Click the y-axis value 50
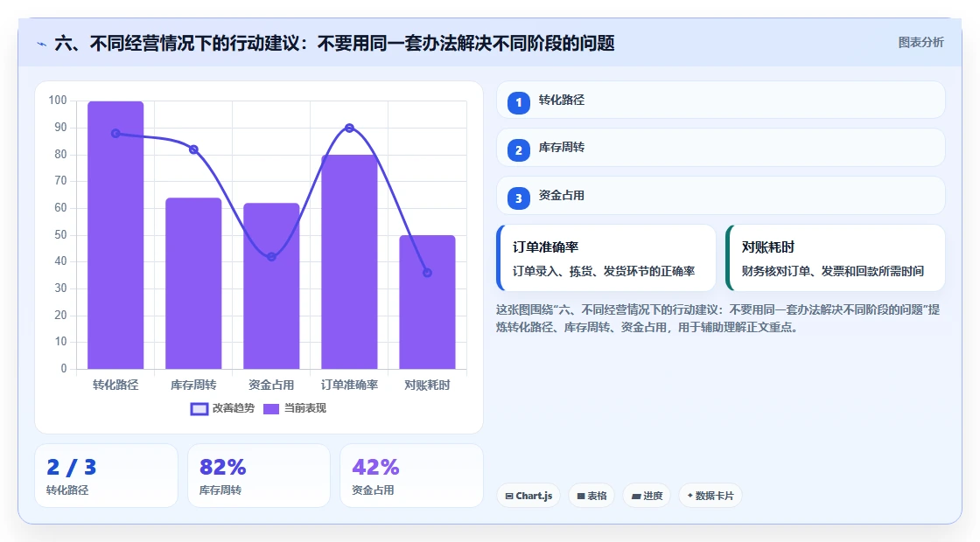This screenshot has width=980, height=542. coord(60,235)
